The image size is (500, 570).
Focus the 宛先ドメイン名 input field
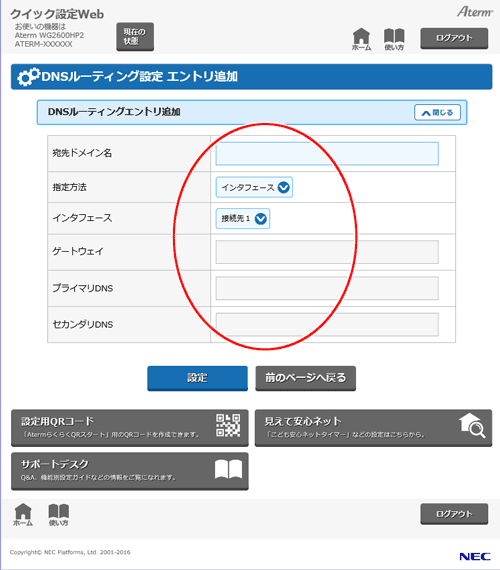(x=327, y=154)
